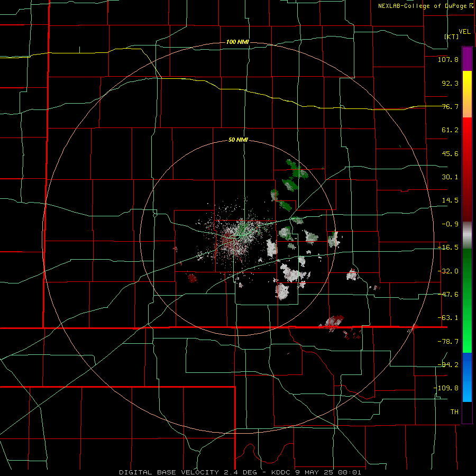Click the dark red echo southwest of radar center
Viewport: 476px width, 476px height.
192,278
